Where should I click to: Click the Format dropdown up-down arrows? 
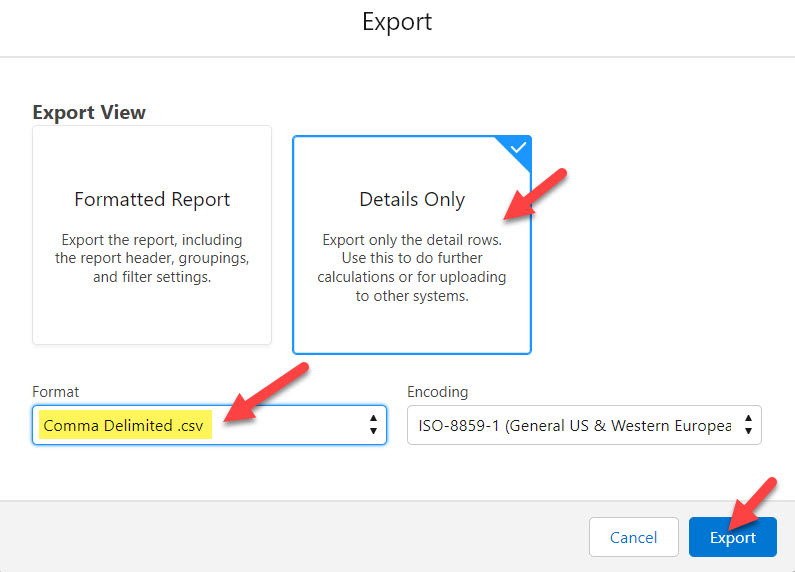point(373,425)
